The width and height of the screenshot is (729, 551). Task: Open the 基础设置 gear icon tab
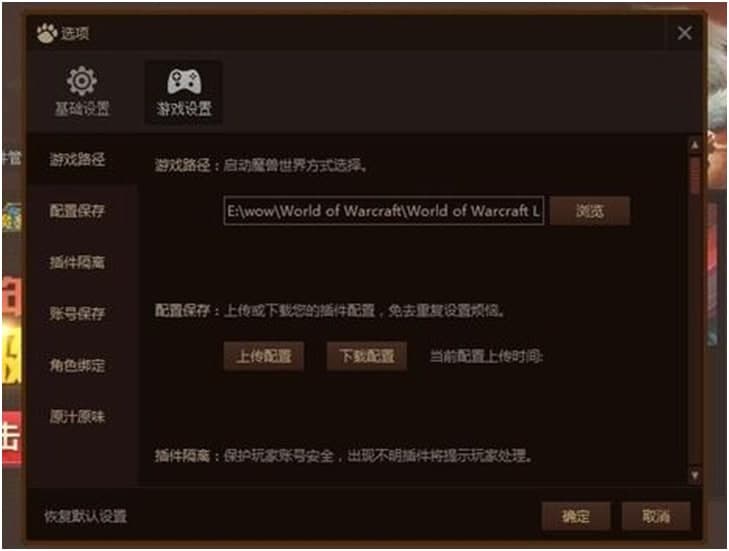pos(82,92)
